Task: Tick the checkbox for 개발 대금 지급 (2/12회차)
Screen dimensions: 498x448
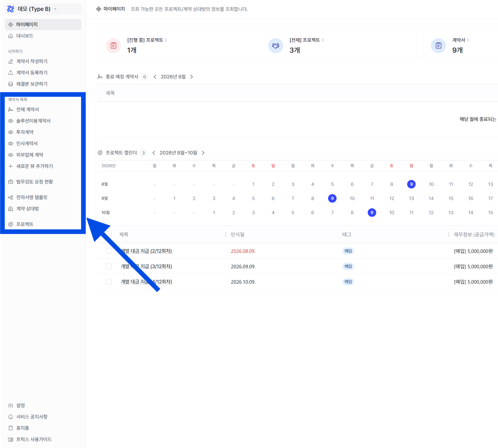Action: click(109, 251)
